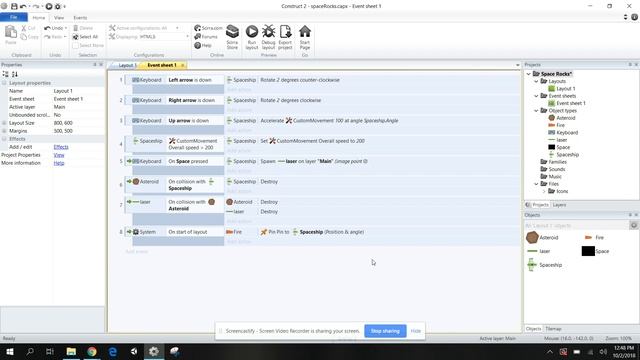Expand the Layout Size property
The height and width of the screenshot is (360, 640).
click(4, 123)
